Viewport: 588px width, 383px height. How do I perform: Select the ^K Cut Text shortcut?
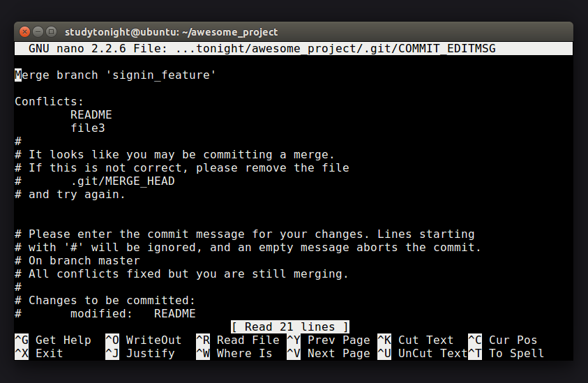coord(416,340)
